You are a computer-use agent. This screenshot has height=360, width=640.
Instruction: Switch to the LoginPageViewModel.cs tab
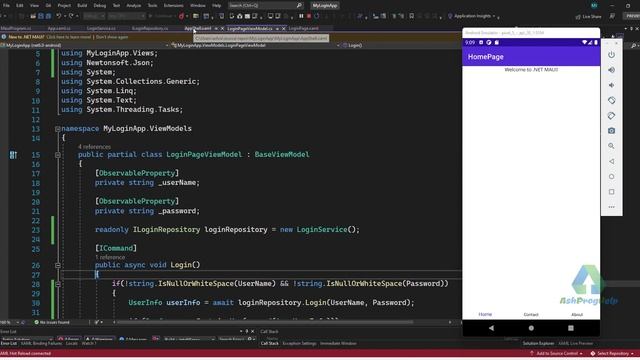click(249, 29)
